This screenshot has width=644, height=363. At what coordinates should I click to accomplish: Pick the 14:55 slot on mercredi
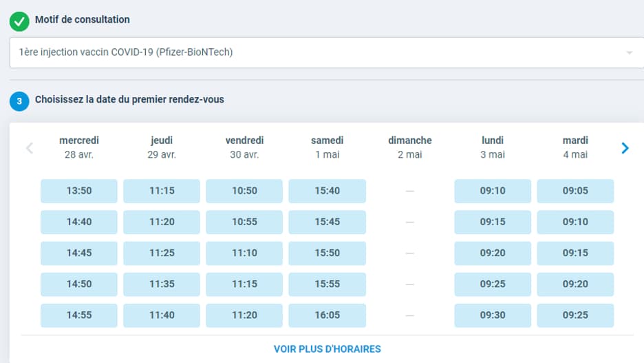pyautogui.click(x=79, y=315)
